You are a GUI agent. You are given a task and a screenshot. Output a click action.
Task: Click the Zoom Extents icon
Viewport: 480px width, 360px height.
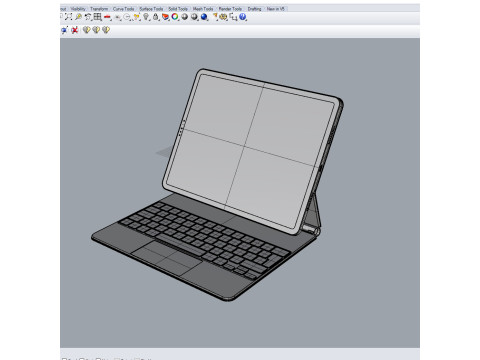point(68,17)
